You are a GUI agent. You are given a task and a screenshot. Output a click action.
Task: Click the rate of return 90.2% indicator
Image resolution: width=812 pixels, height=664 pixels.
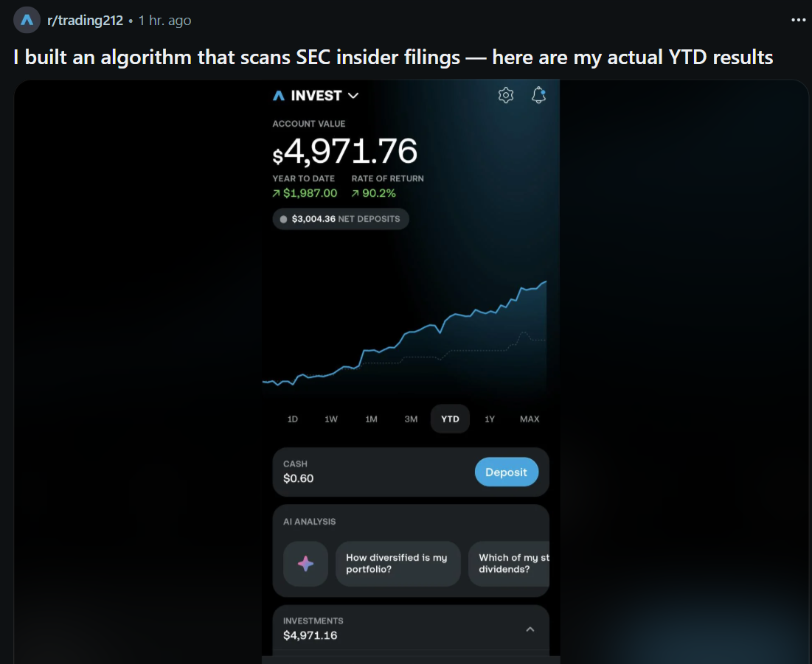[x=373, y=193]
